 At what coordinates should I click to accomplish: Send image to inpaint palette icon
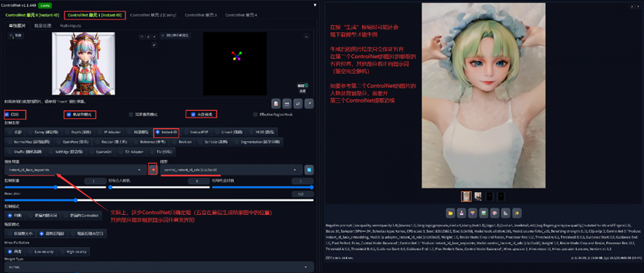point(495,213)
